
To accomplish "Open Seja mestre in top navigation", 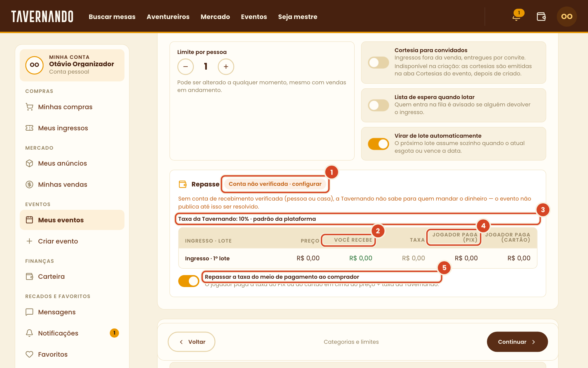I will 298,17.
